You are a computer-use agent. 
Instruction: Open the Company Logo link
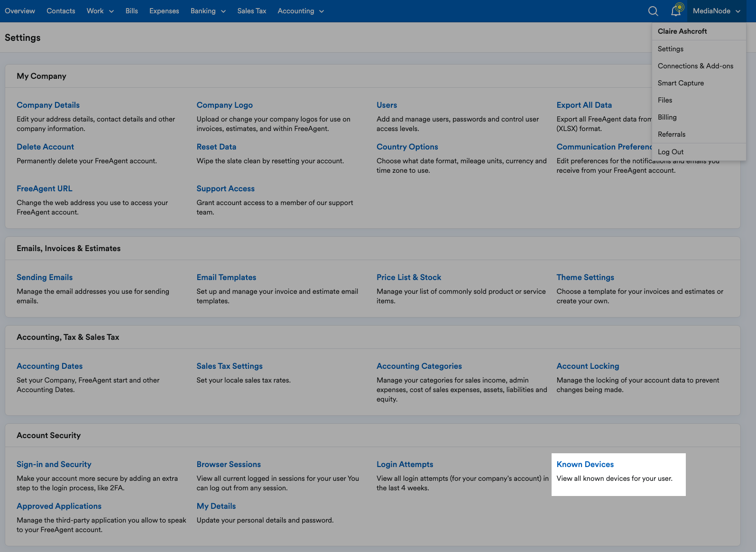click(224, 105)
